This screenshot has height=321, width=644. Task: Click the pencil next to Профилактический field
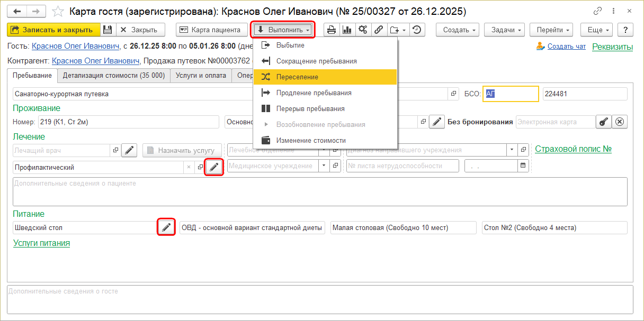click(214, 167)
